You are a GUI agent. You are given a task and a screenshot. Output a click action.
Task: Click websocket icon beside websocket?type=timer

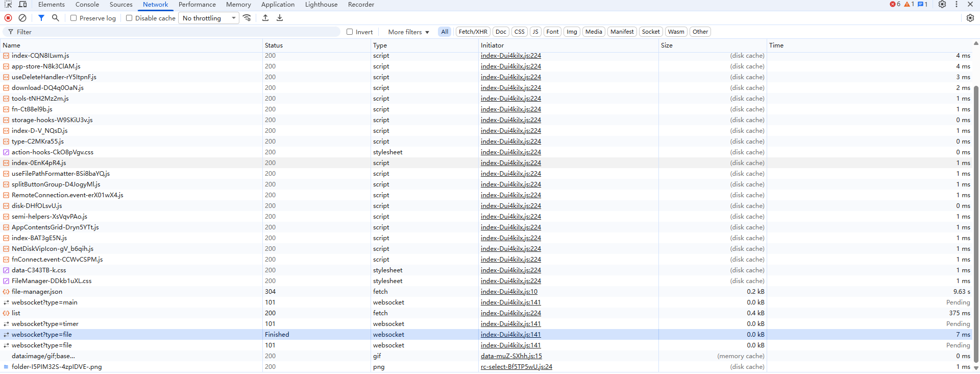point(6,324)
